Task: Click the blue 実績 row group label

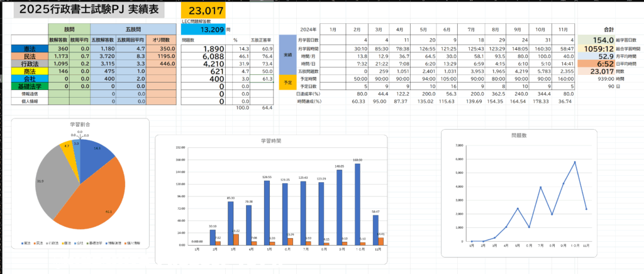Action: point(286,56)
